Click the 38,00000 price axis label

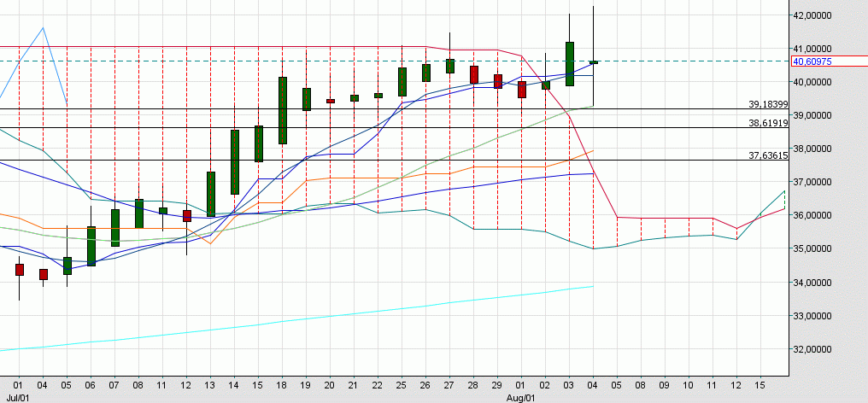(812, 149)
